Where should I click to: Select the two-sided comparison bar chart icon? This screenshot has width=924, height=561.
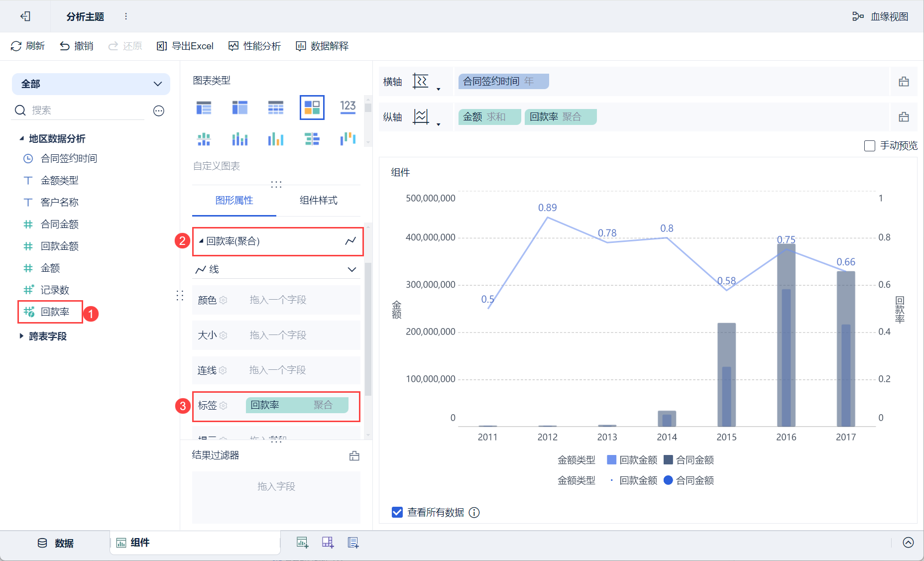312,139
